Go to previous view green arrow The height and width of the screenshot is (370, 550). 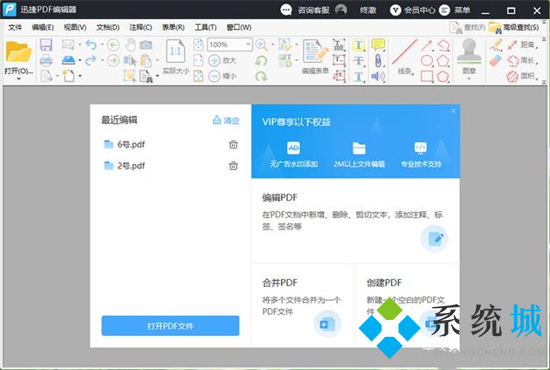113,45
